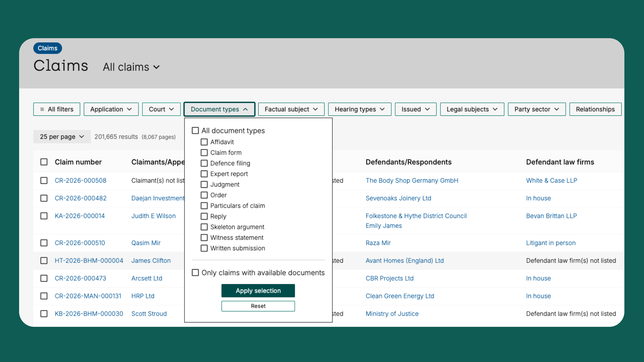
Task: Open the Relationships filter
Action: pos(595,109)
